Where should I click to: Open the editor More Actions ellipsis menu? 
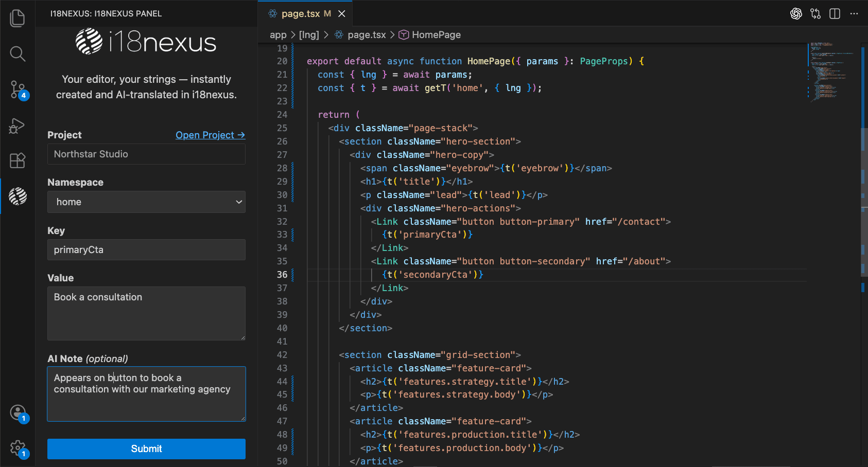[854, 14]
